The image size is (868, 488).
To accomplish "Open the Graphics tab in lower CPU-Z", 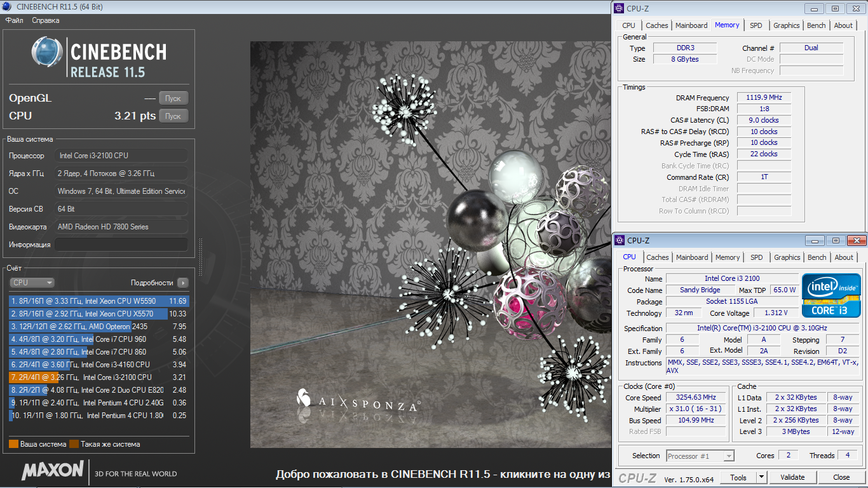I will click(787, 257).
